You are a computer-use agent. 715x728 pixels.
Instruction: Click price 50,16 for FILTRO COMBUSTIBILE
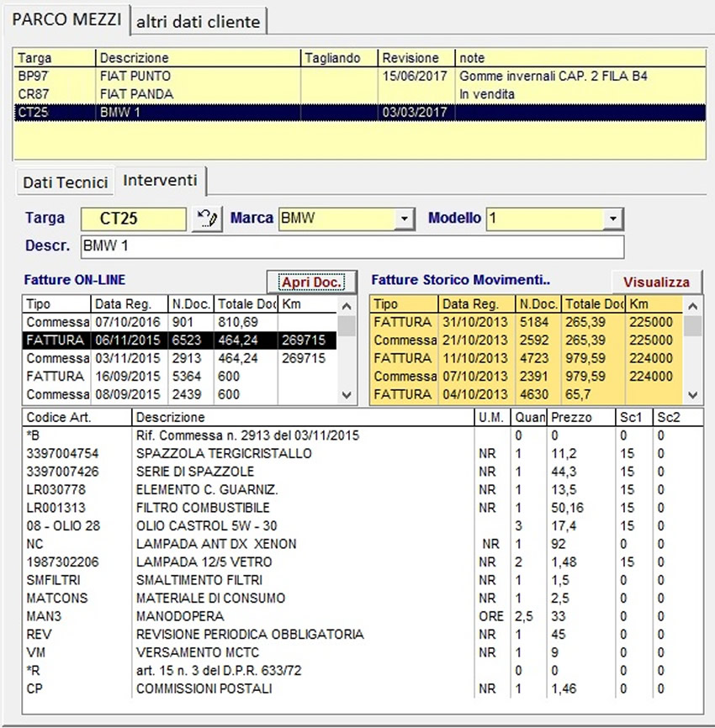click(567, 508)
